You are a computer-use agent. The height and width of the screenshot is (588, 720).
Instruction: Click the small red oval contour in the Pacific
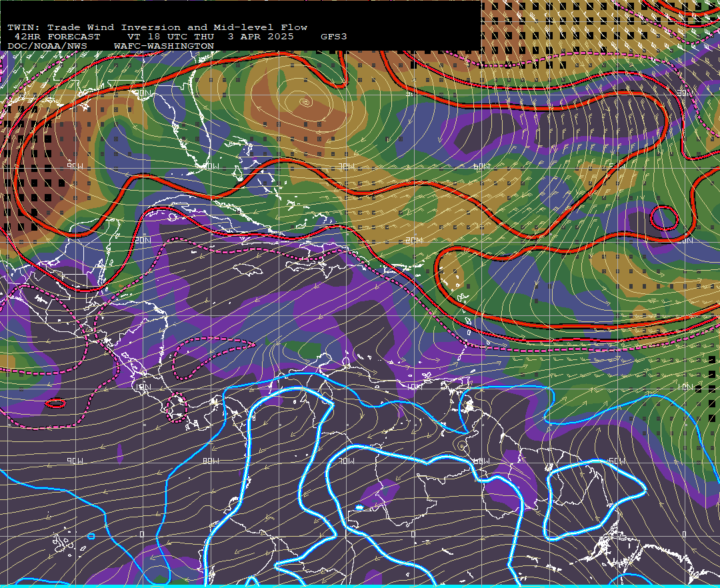(x=55, y=403)
